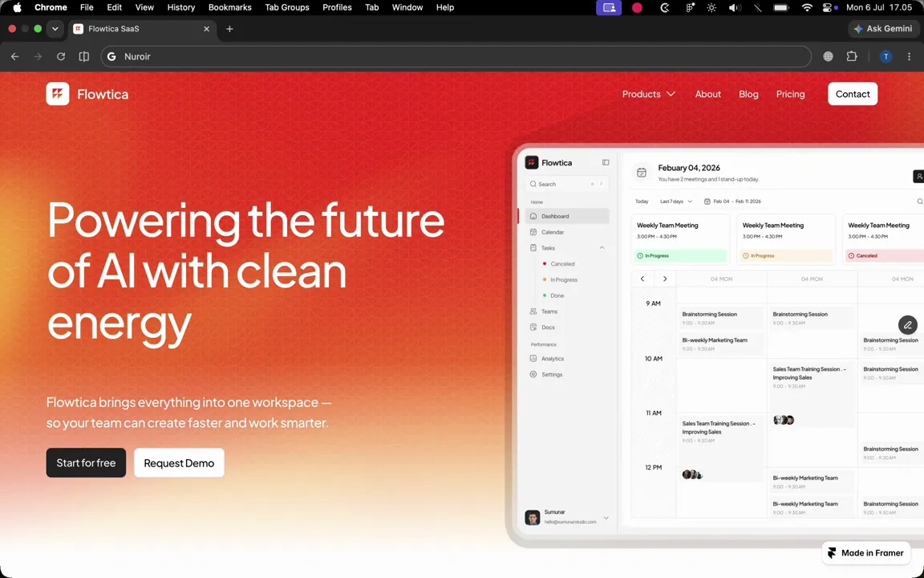Toggle the Chrome side panel icon
The image size is (924, 578).
(x=84, y=57)
